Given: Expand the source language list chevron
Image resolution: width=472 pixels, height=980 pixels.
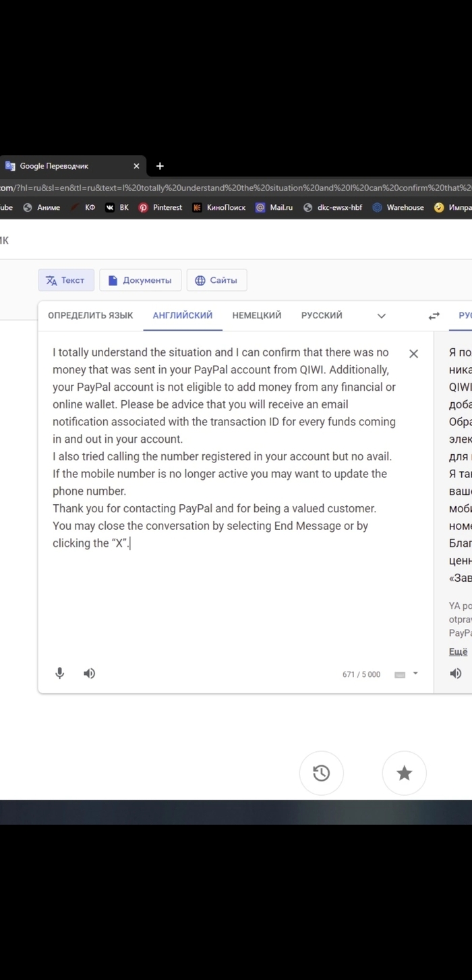Looking at the screenshot, I should (x=382, y=316).
